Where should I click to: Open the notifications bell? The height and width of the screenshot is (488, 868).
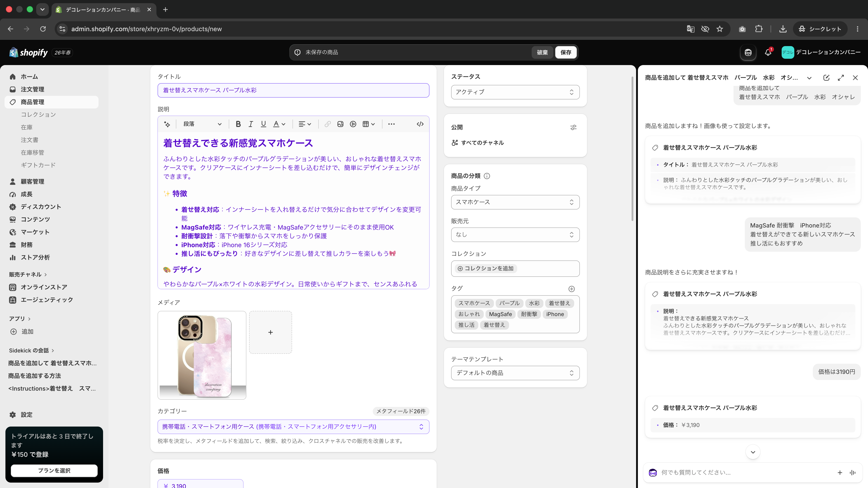[x=768, y=52]
